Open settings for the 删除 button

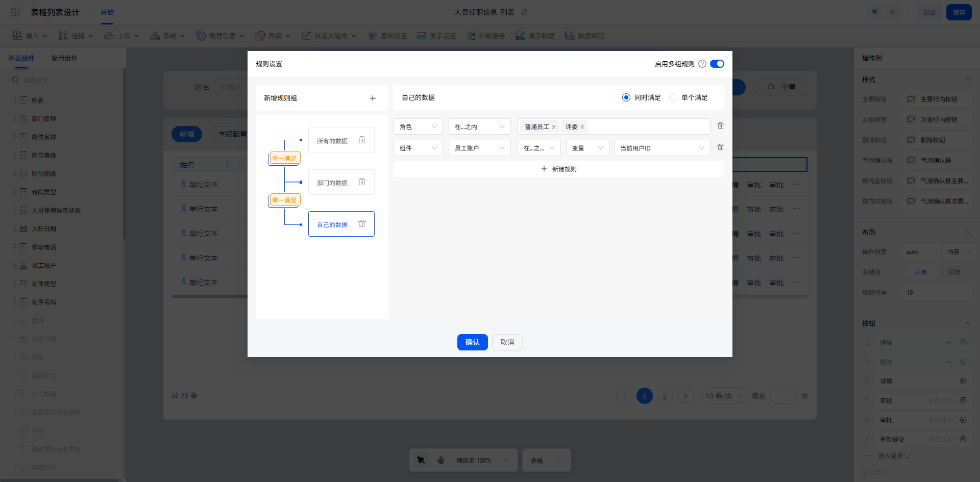(963, 362)
